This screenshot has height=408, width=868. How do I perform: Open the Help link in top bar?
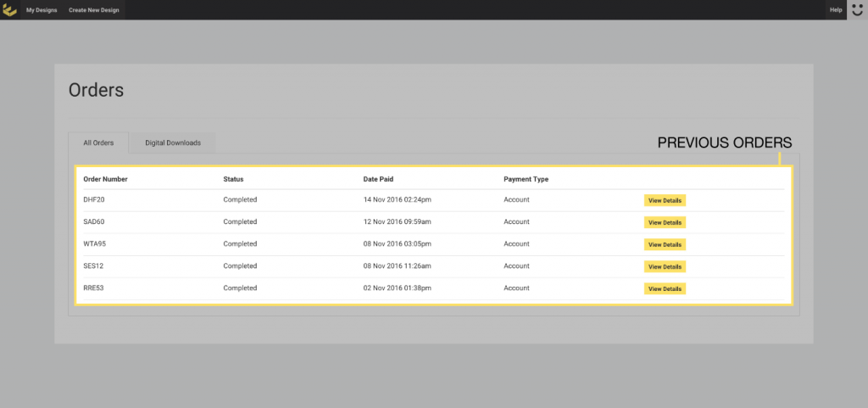(835, 10)
